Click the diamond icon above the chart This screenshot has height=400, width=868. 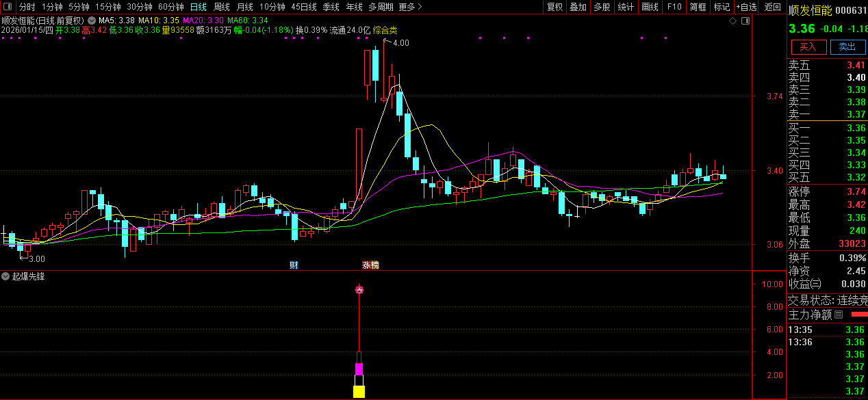(x=733, y=21)
